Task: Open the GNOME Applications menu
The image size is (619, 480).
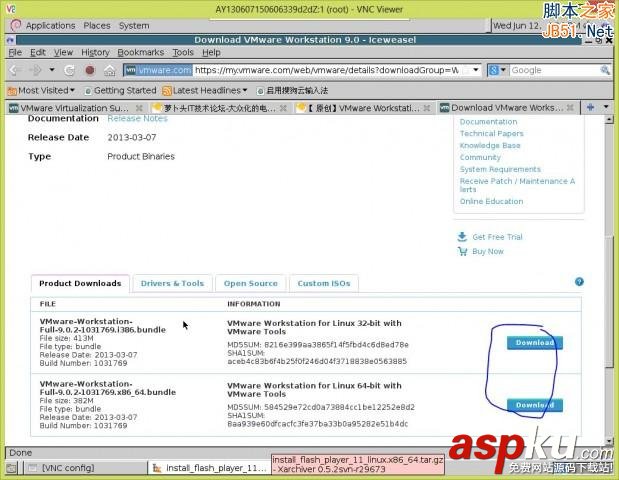Action: 50,26
